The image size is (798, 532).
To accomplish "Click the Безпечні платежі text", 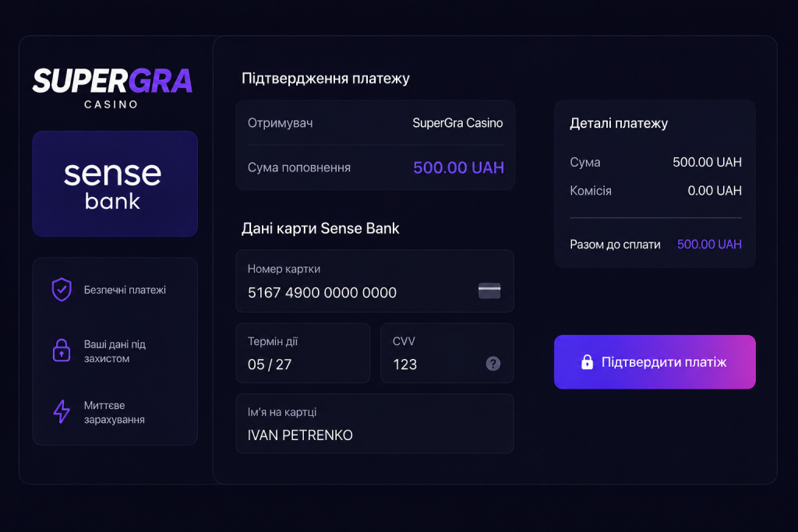I will 125,290.
